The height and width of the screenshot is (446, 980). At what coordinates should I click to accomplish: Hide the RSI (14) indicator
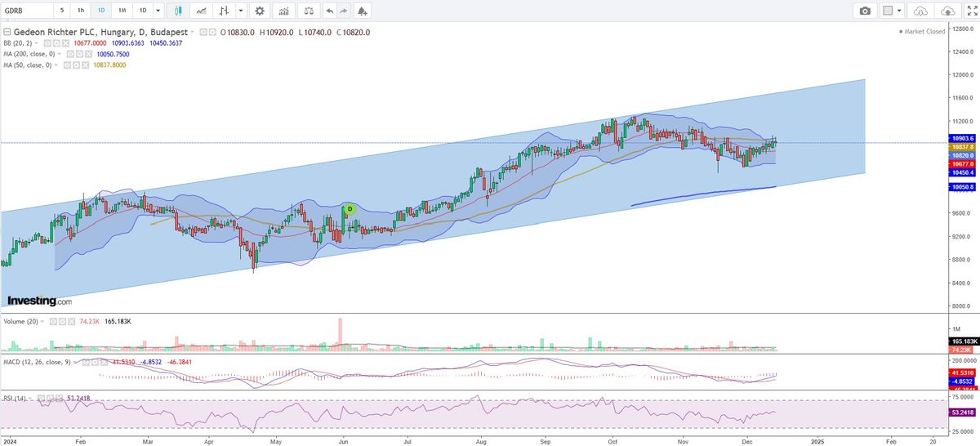tap(41, 399)
